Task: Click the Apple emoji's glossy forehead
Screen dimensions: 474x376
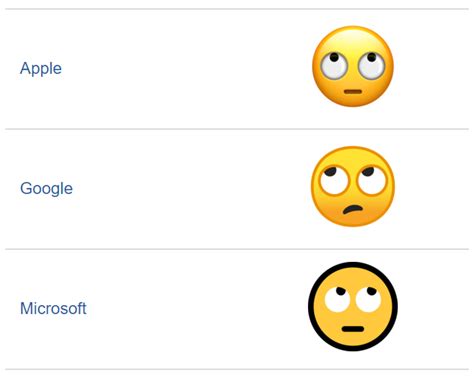Action: click(353, 38)
